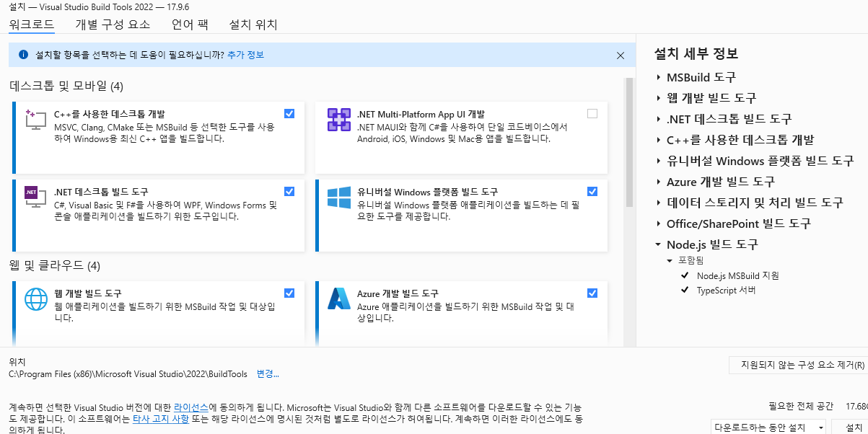The width and height of the screenshot is (868, 434).
Task: Click the blue info icon in the help banner
Action: [23, 55]
